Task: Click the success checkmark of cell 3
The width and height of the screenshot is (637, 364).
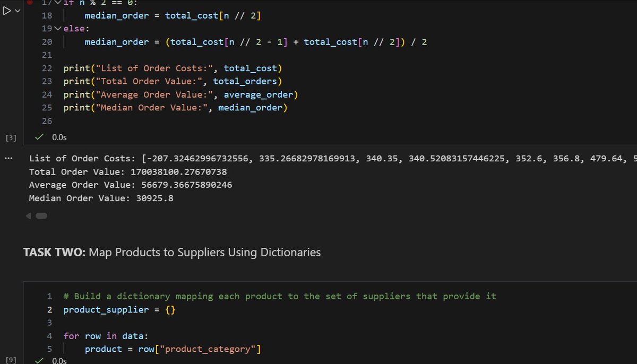Action: point(39,137)
